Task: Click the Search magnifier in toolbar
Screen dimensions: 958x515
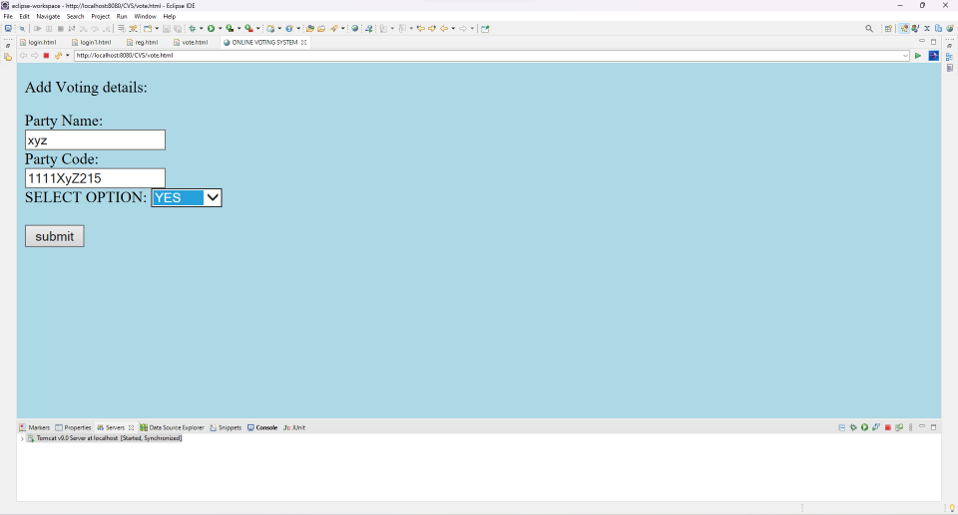Action: pyautogui.click(x=869, y=28)
